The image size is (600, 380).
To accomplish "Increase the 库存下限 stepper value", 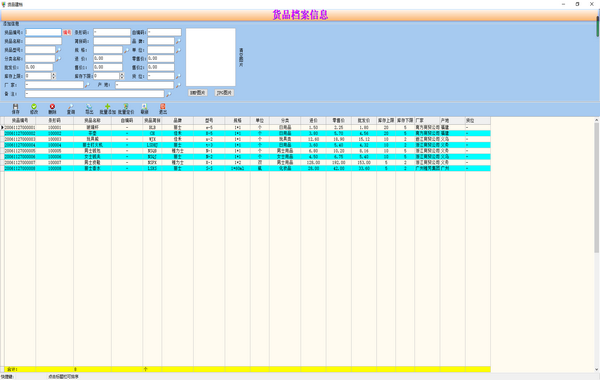I will pos(122,74).
